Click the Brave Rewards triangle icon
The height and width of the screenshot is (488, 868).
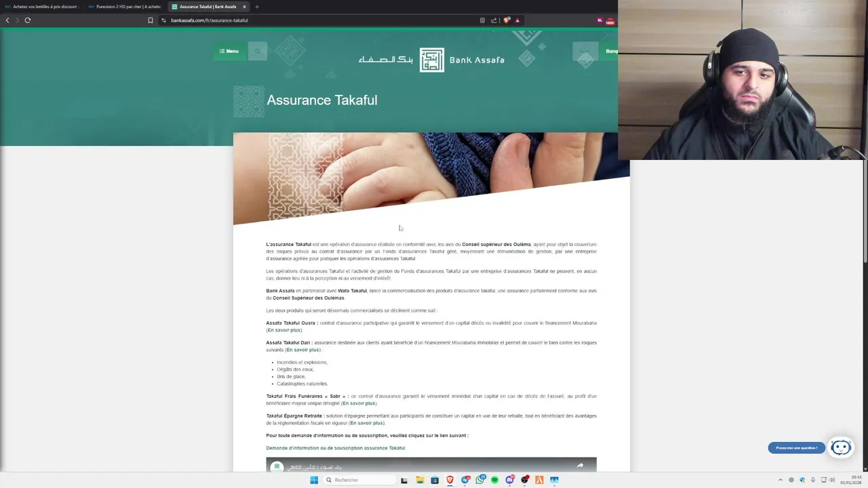point(517,20)
